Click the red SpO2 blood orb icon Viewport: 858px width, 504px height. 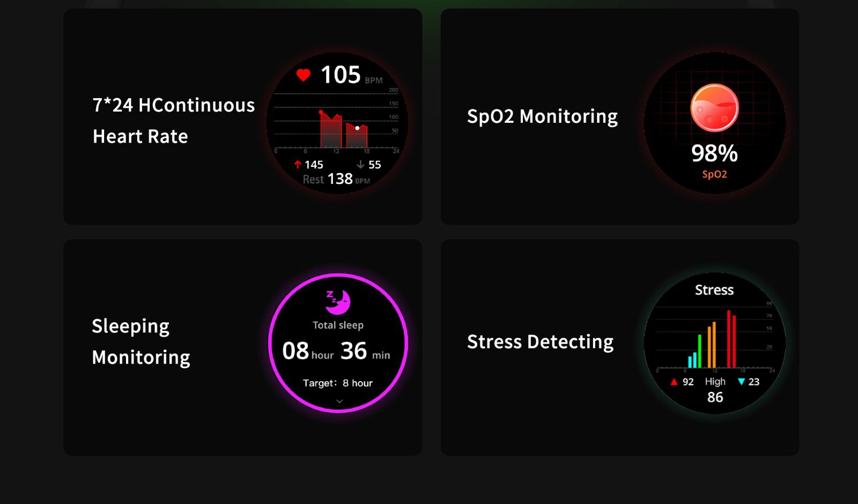pyautogui.click(x=714, y=108)
